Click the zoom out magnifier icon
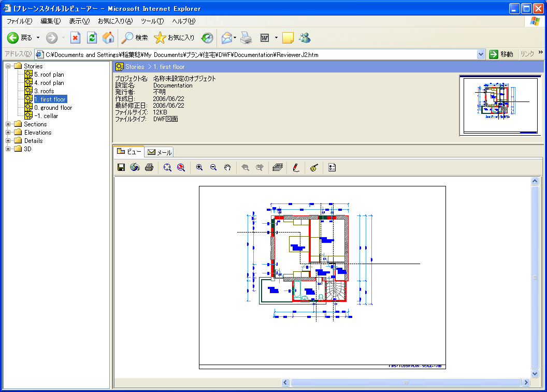 [x=213, y=167]
